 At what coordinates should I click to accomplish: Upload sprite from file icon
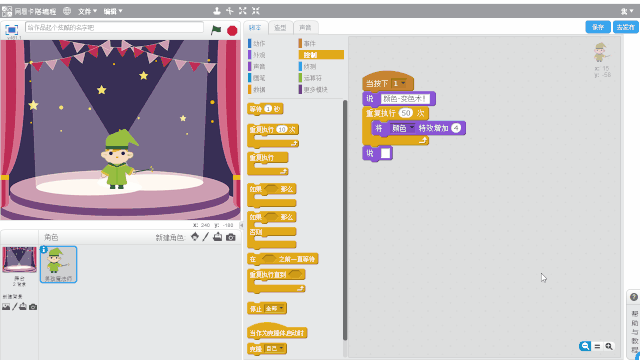point(218,237)
